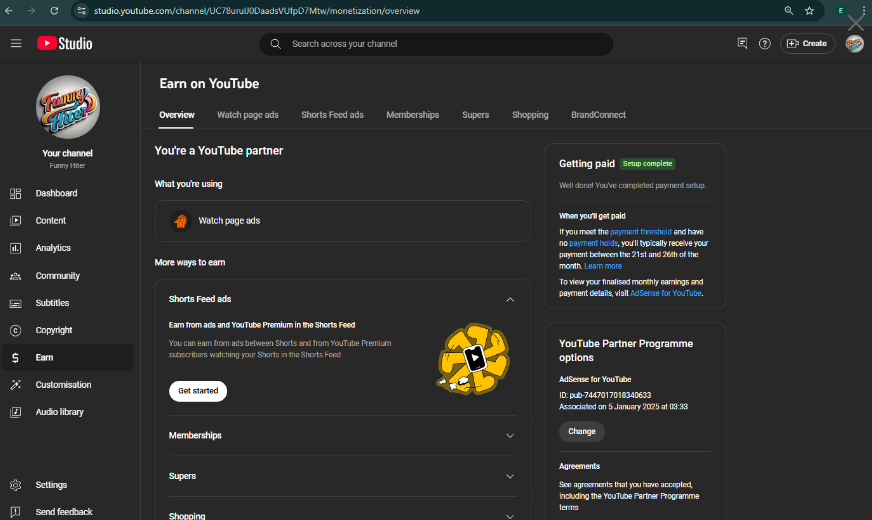This screenshot has width=872, height=520.
Task: Switch to the BrandConnect tab
Action: pyautogui.click(x=598, y=115)
